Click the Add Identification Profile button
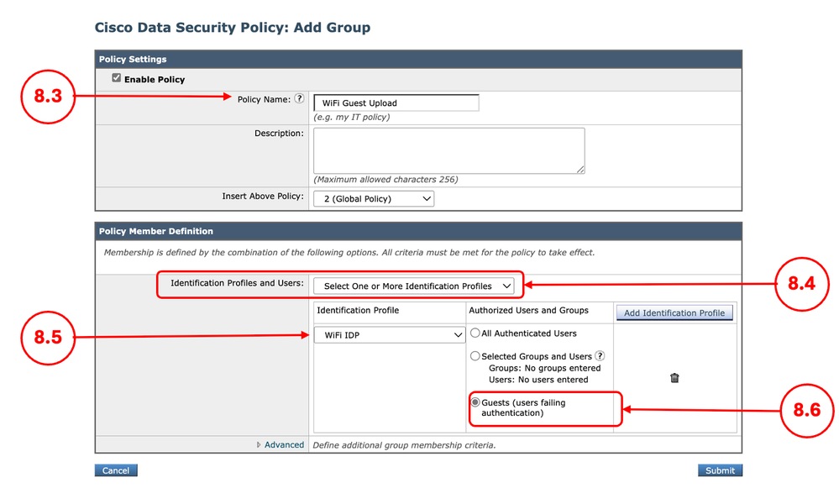 [x=674, y=312]
